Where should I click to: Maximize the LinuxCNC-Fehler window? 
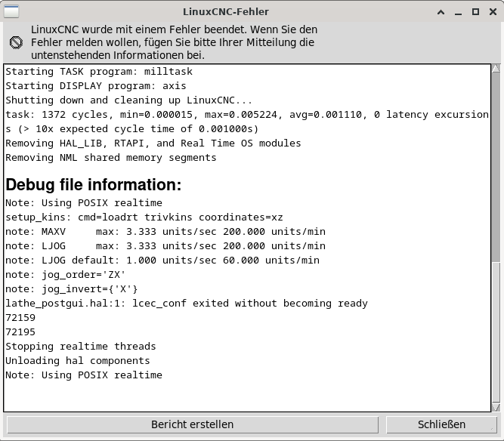[x=475, y=12]
